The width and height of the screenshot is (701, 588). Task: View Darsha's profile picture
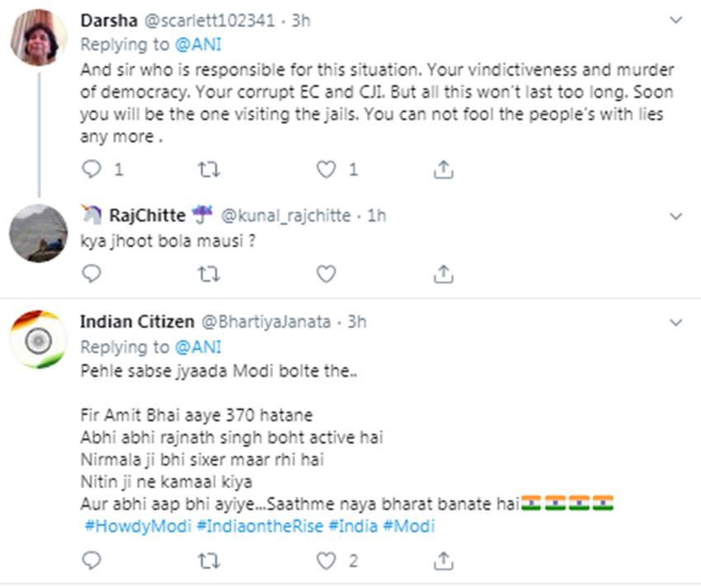38,36
